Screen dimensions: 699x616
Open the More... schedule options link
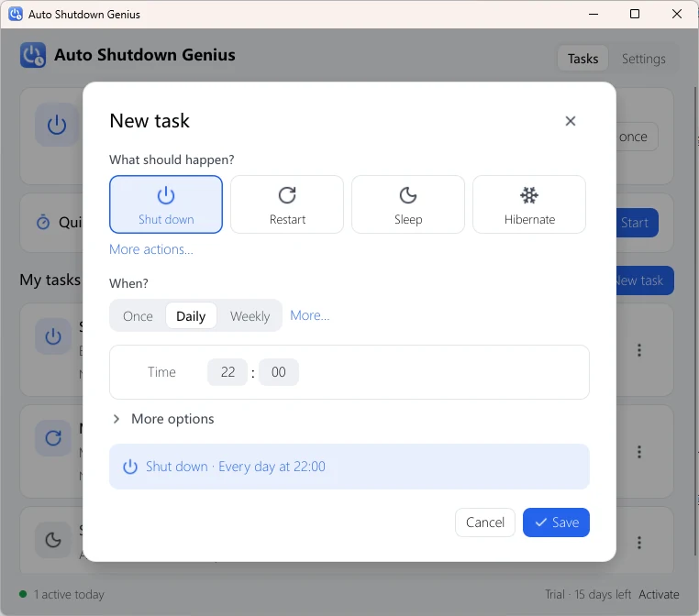click(x=310, y=315)
